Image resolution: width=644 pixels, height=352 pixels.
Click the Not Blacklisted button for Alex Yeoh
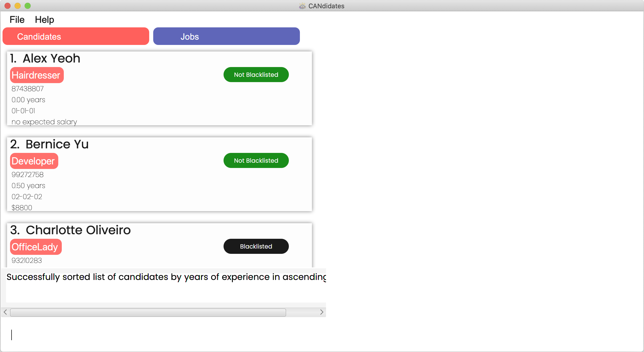(256, 75)
